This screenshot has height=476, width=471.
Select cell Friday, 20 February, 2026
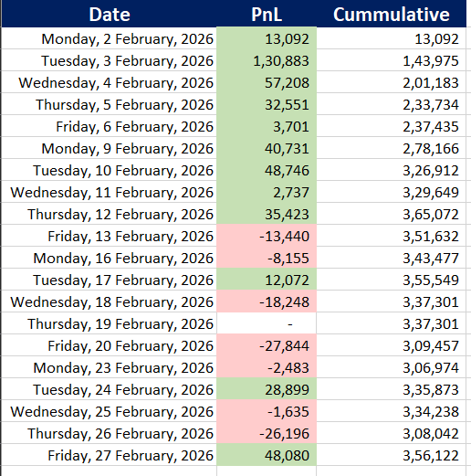[110, 345]
